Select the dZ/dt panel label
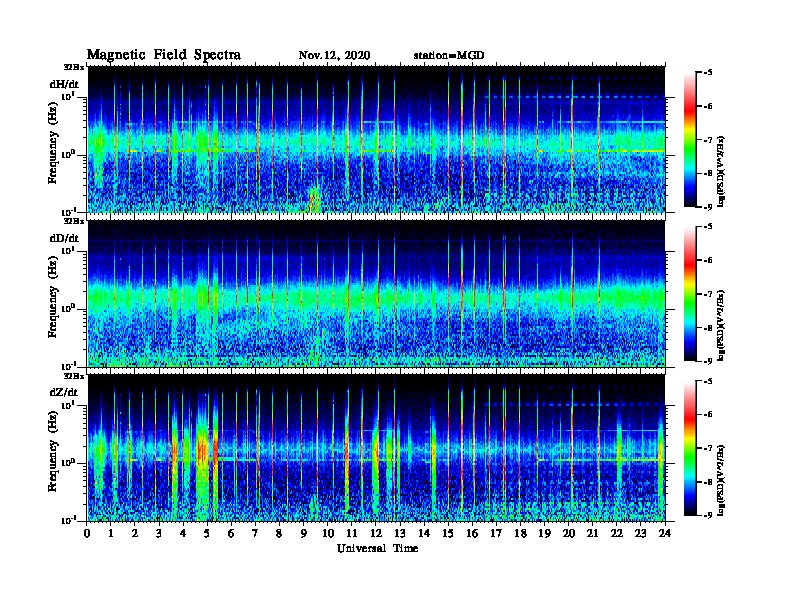This screenshot has width=792, height=612. tap(64, 392)
